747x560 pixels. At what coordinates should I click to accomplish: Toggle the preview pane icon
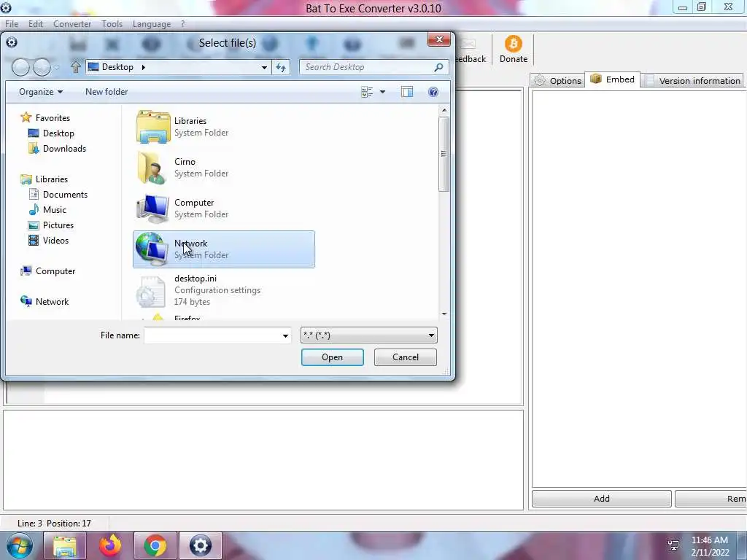(407, 92)
